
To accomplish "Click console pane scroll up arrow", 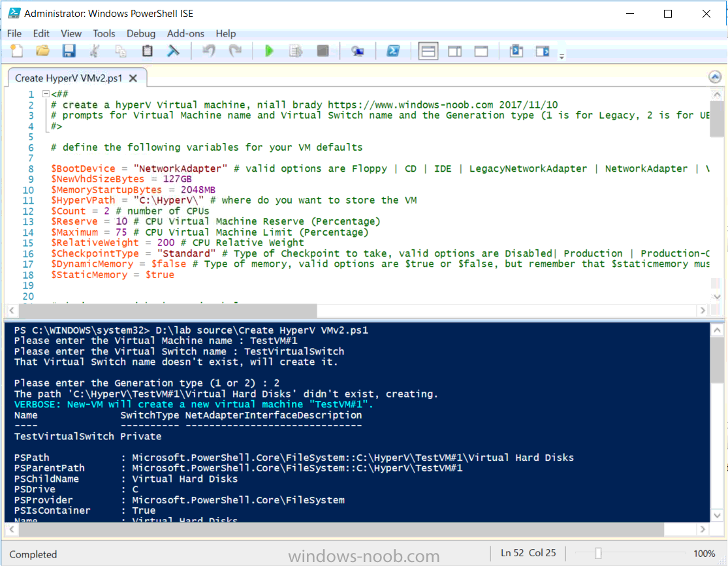I will pyautogui.click(x=717, y=330).
